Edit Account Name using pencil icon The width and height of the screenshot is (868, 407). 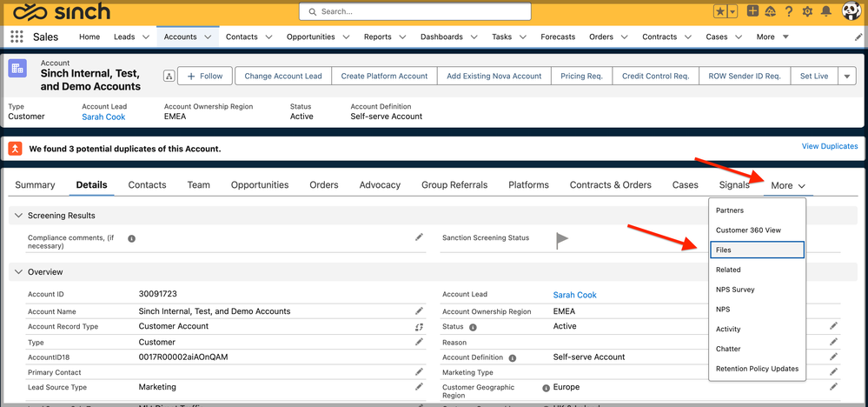tap(419, 310)
